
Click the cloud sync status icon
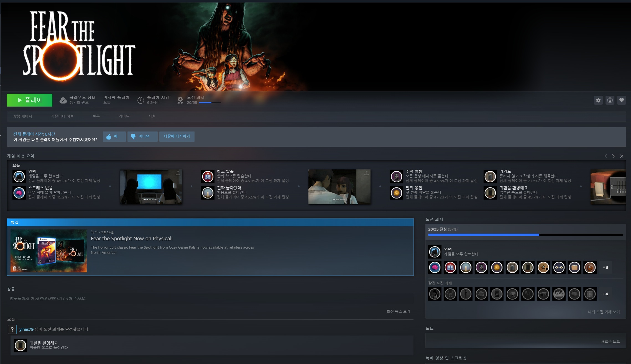tap(63, 100)
